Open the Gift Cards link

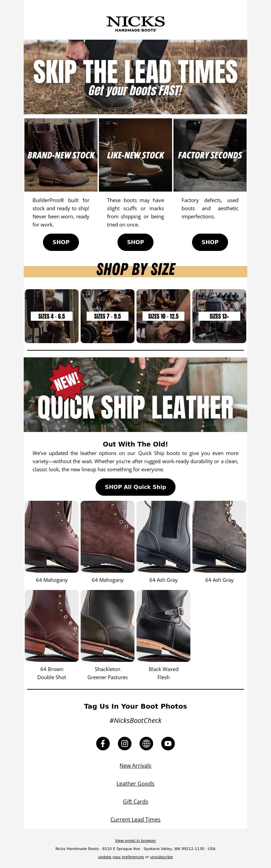pos(135,802)
